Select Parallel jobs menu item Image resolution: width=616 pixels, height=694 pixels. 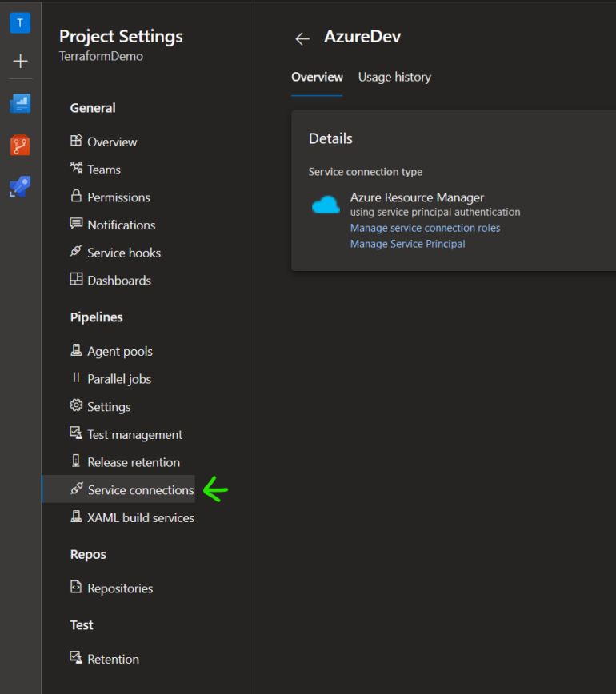tap(118, 379)
